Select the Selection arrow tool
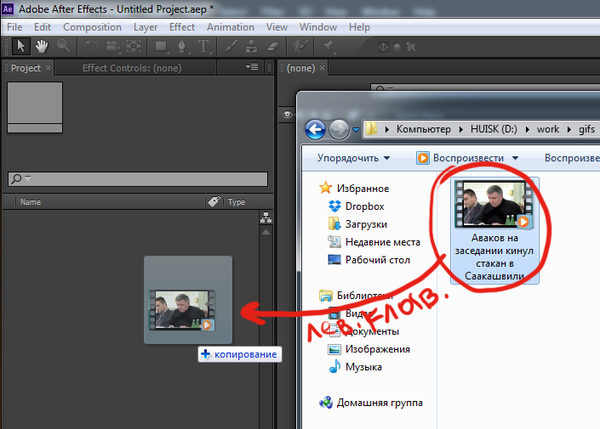This screenshot has width=600, height=429. tap(21, 47)
